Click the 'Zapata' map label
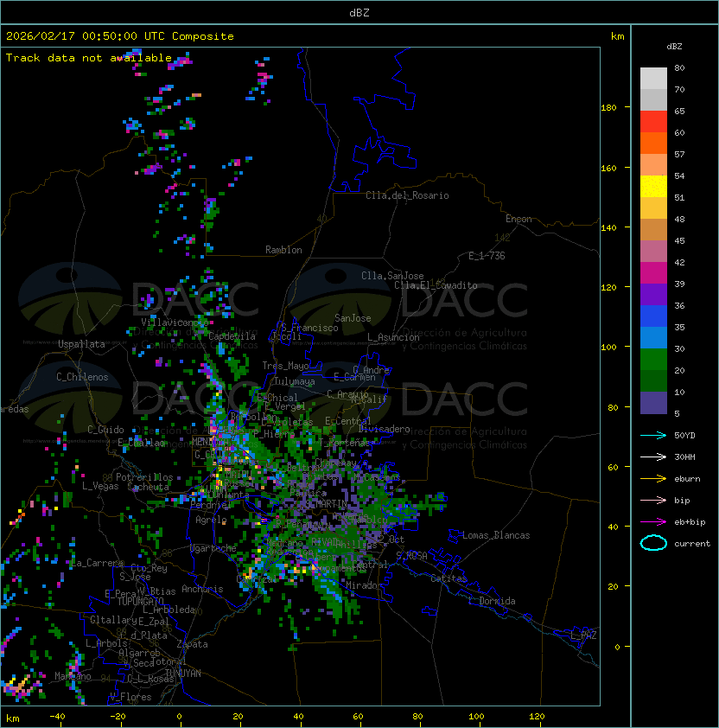The width and height of the screenshot is (719, 728). tap(192, 644)
